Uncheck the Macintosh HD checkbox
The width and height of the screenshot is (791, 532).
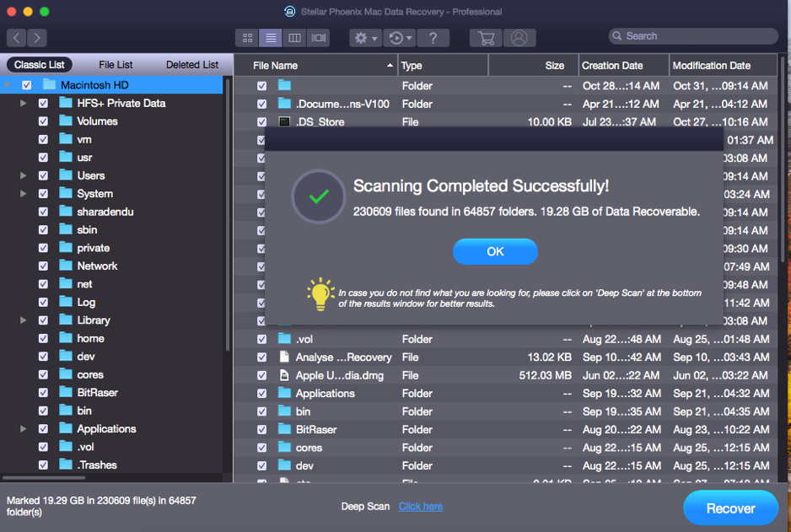(27, 85)
